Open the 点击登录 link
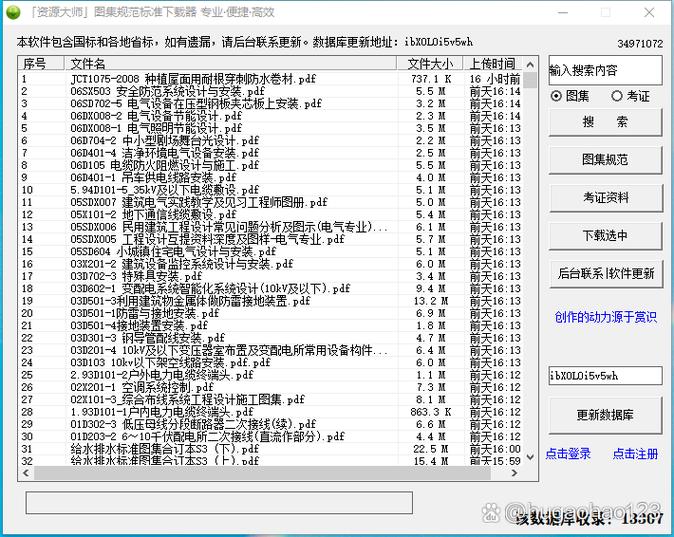 tap(568, 454)
